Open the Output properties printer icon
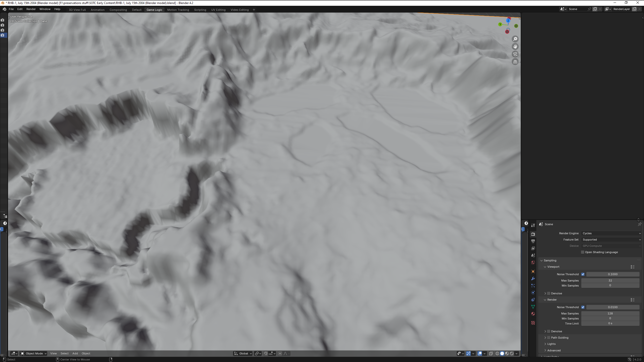Viewport: 644px width, 362px height. (533, 241)
